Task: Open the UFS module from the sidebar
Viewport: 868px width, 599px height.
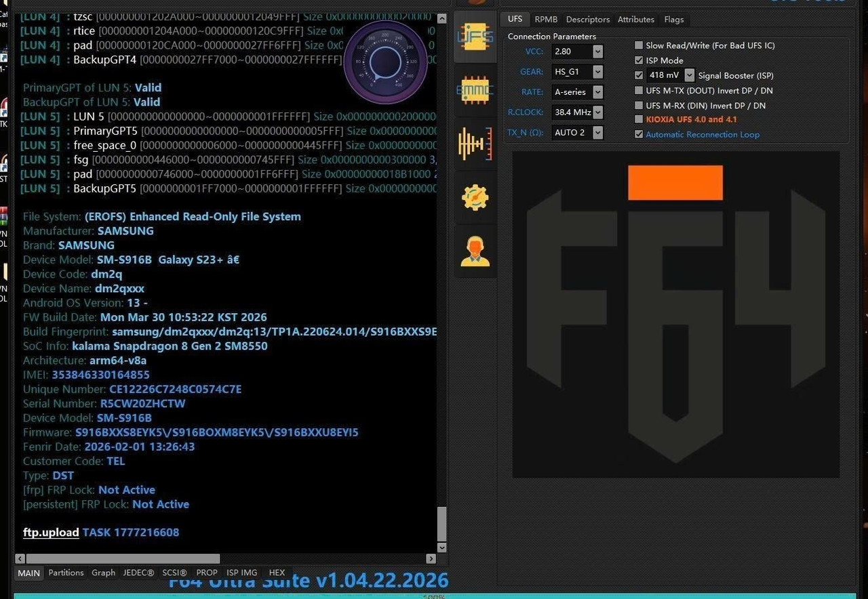Action: pyautogui.click(x=475, y=37)
